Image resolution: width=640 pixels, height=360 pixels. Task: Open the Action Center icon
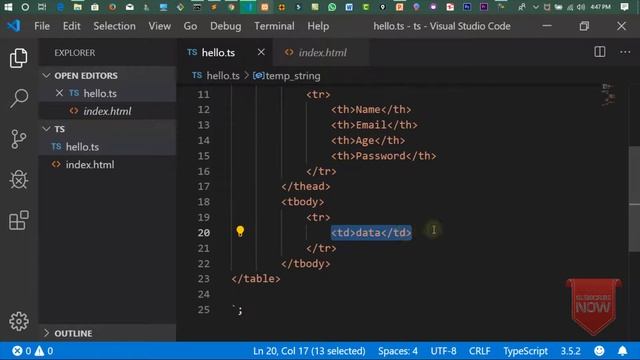point(624,7)
